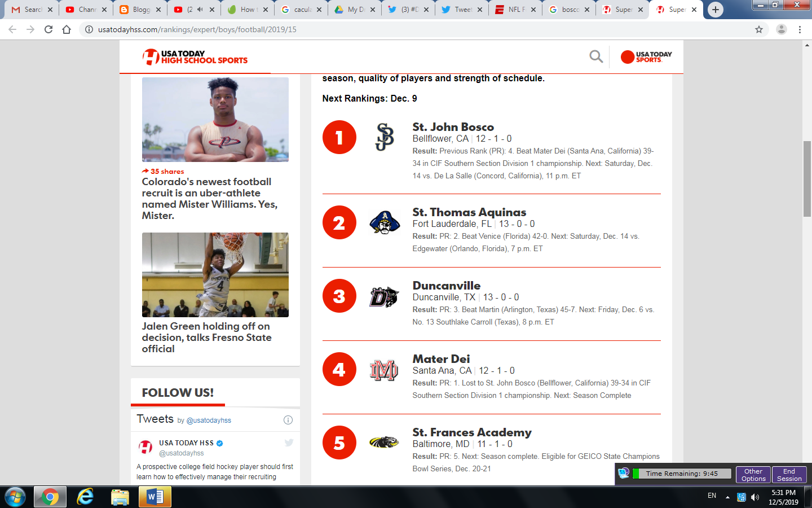Click the Mister Williams article photo
812x508 pixels.
coord(215,120)
